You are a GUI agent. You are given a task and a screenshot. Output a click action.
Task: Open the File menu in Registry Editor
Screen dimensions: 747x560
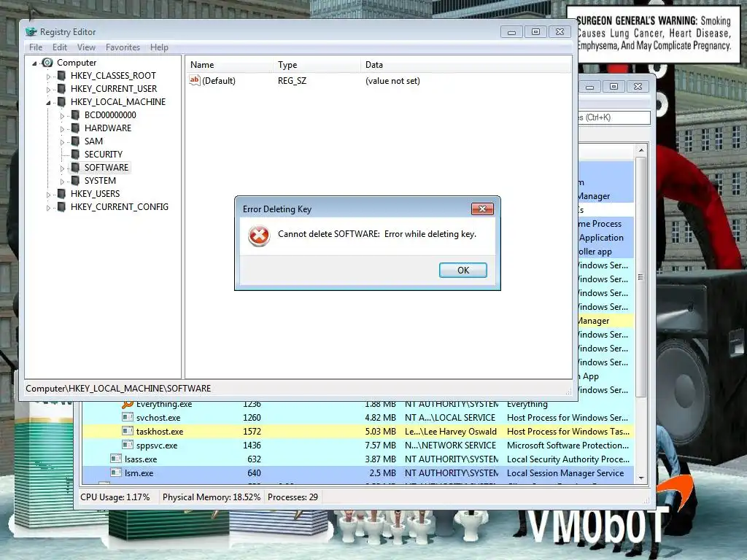click(x=36, y=47)
